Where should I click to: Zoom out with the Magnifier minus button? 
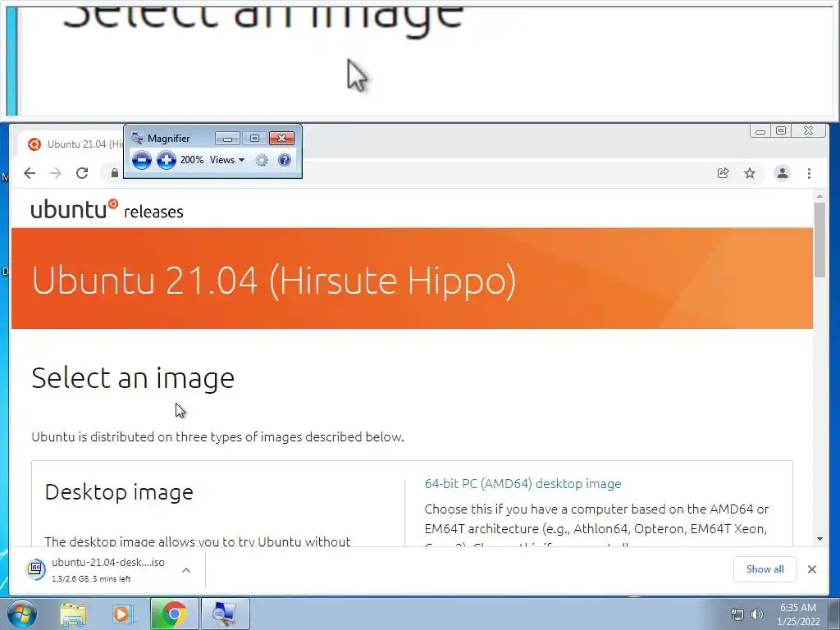tap(141, 160)
